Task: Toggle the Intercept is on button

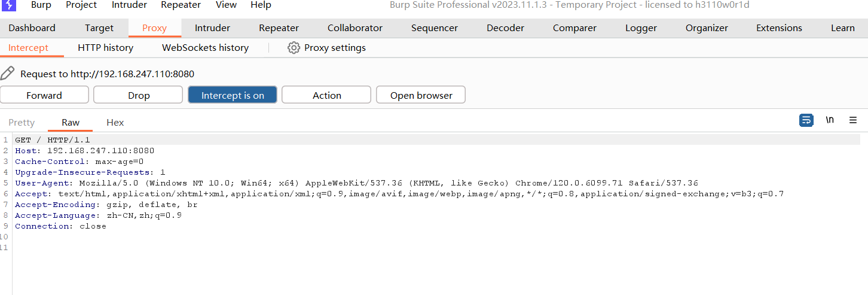Action: [233, 95]
